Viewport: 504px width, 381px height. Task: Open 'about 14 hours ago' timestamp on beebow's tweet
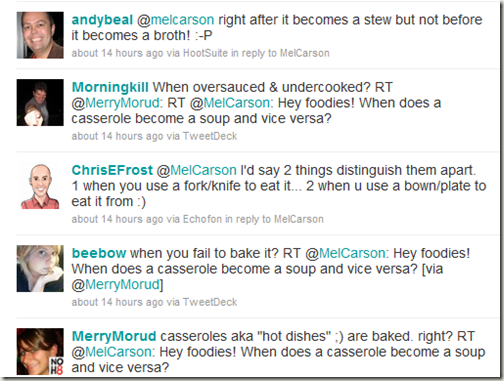117,302
